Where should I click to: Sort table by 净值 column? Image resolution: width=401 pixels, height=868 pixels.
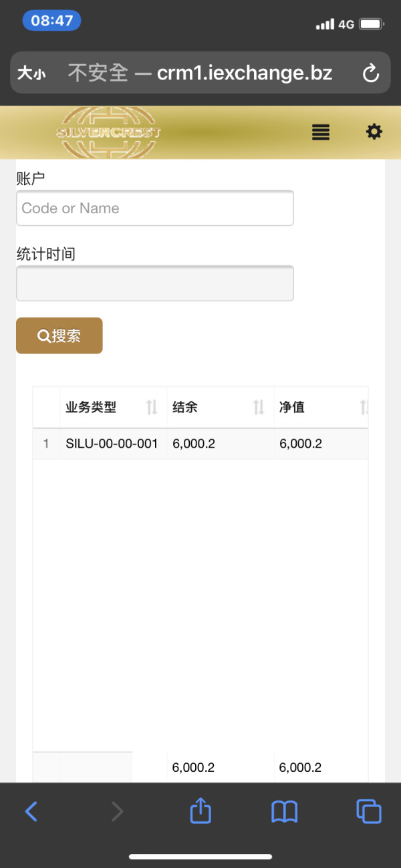pyautogui.click(x=364, y=407)
